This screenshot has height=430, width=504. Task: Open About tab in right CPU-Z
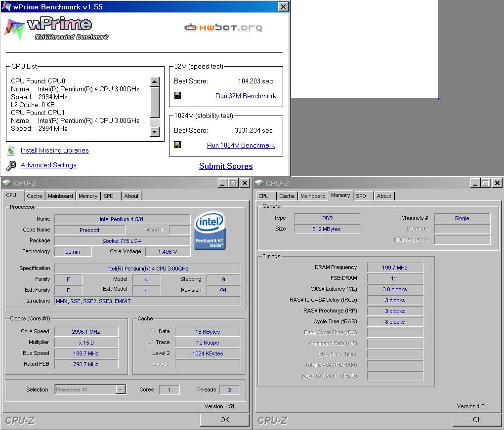point(384,196)
